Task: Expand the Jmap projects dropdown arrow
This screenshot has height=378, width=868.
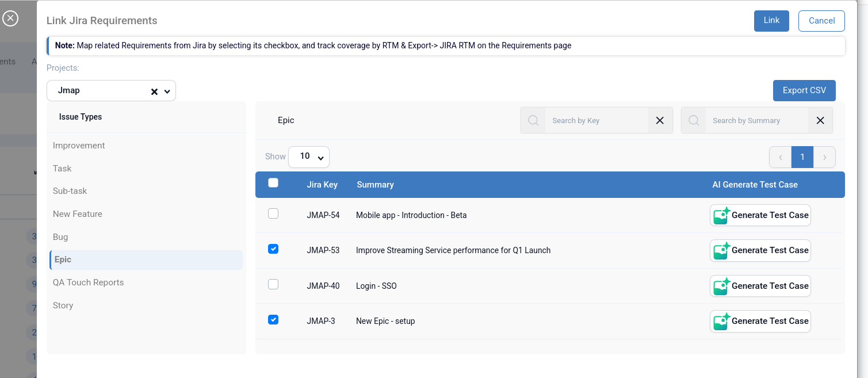Action: pos(167,91)
